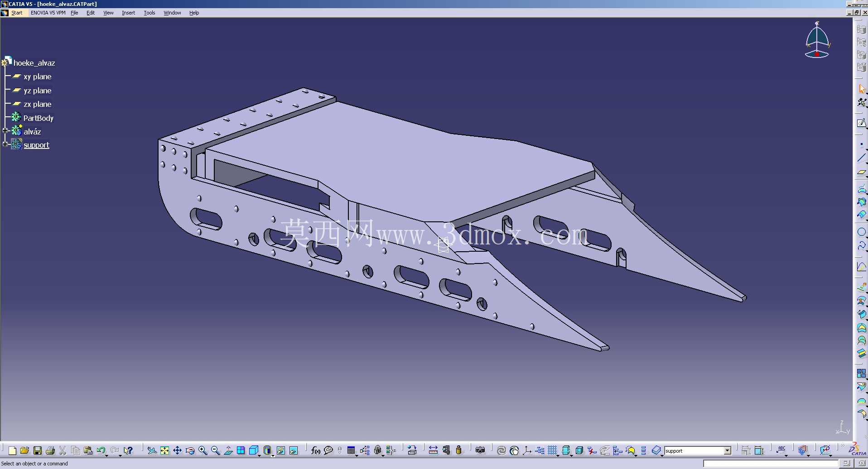Screen dimensions: 868x469
Task: Click the Measure Between ruler icon
Action: pyautogui.click(x=433, y=450)
